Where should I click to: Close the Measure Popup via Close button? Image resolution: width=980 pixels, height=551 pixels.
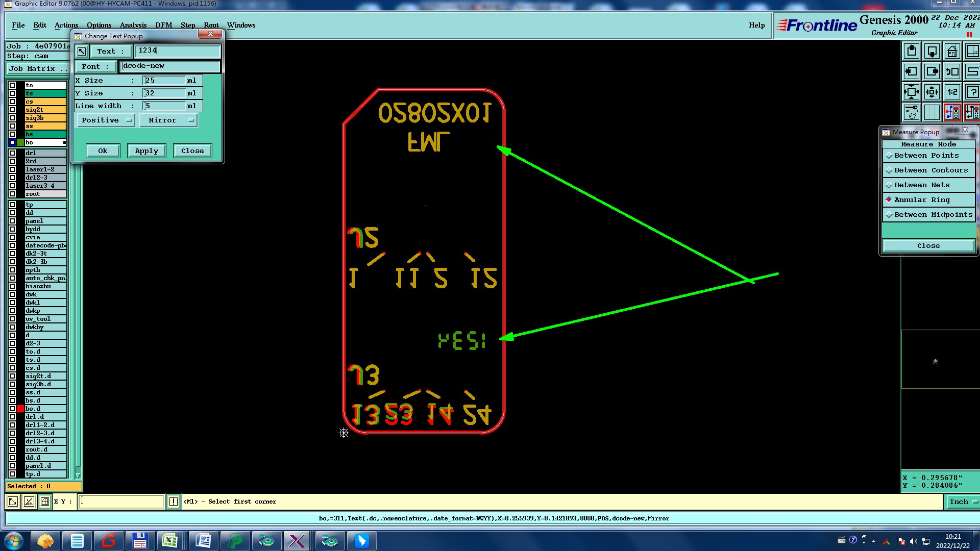(928, 246)
